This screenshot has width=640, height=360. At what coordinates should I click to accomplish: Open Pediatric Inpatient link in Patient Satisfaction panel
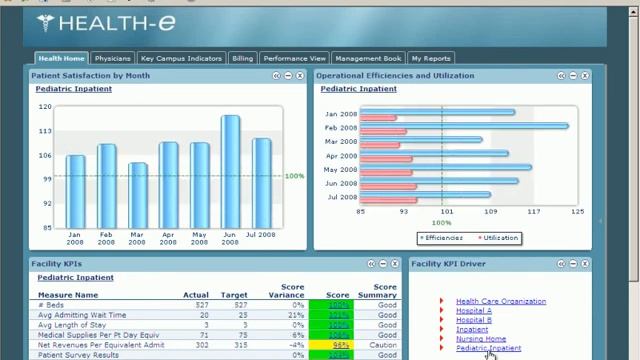point(73,89)
